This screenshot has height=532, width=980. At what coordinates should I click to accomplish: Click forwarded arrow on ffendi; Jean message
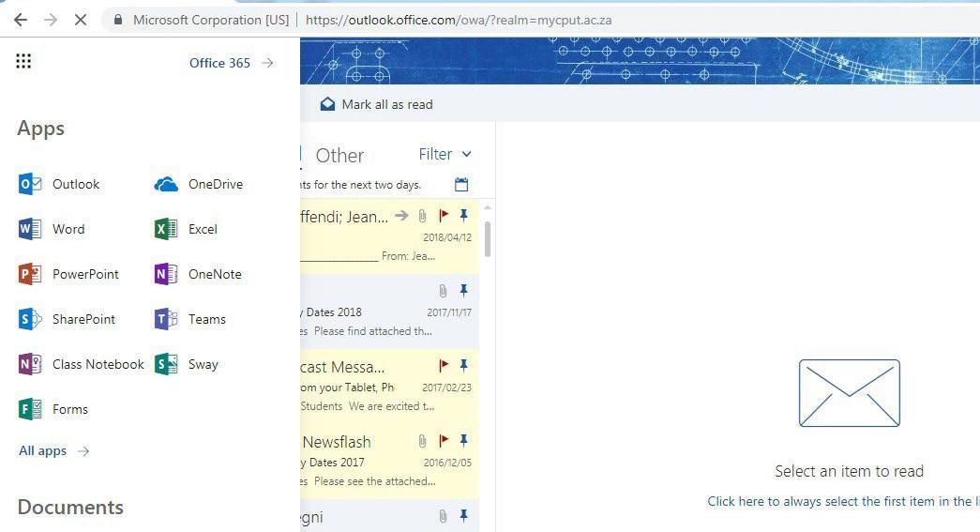401,216
